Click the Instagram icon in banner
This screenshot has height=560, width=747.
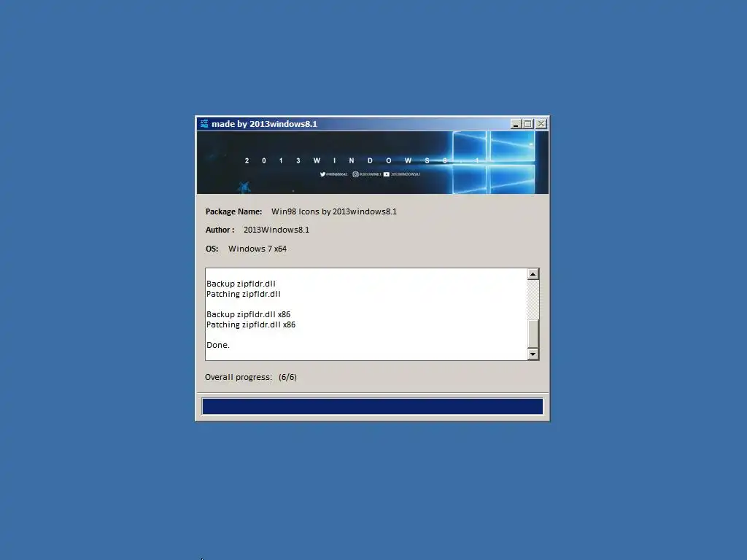point(355,174)
